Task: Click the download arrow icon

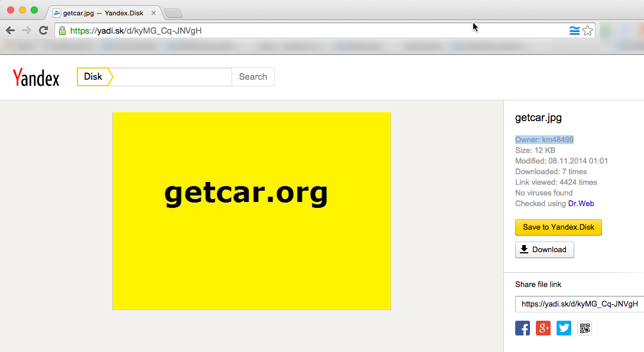Action: tap(523, 249)
